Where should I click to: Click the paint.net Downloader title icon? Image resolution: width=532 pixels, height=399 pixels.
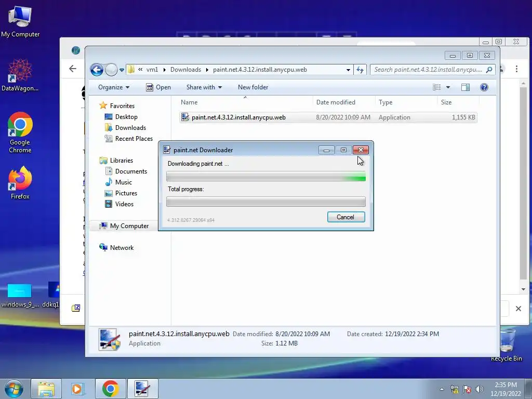167,150
